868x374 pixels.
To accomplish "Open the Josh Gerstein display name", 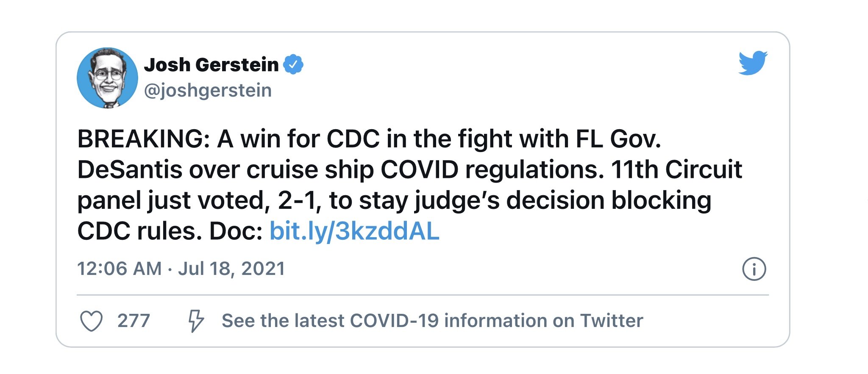I will [x=211, y=65].
